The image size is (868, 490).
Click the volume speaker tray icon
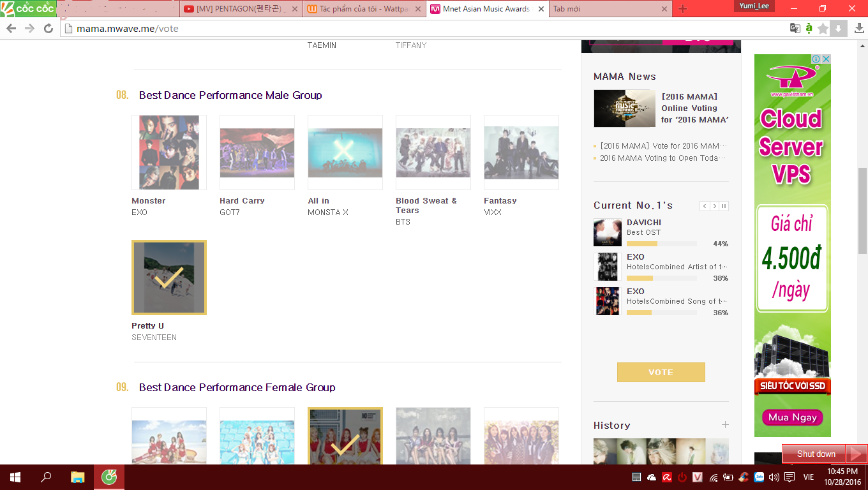coord(774,477)
